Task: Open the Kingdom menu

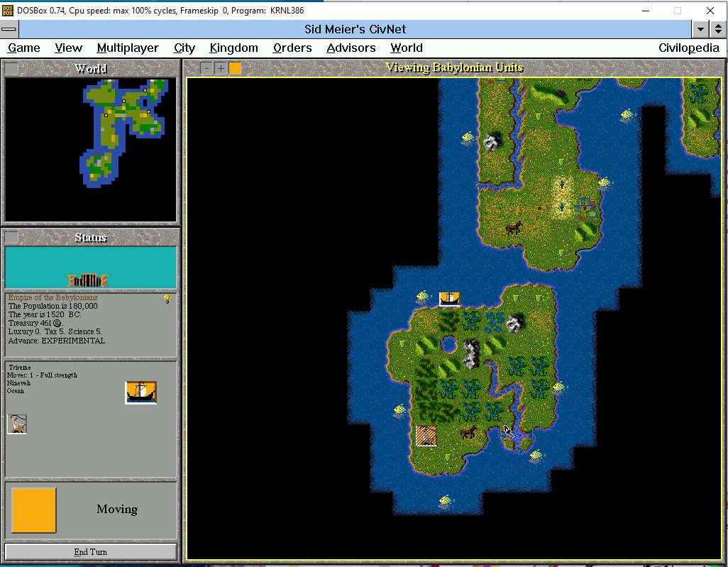Action: pyautogui.click(x=233, y=48)
